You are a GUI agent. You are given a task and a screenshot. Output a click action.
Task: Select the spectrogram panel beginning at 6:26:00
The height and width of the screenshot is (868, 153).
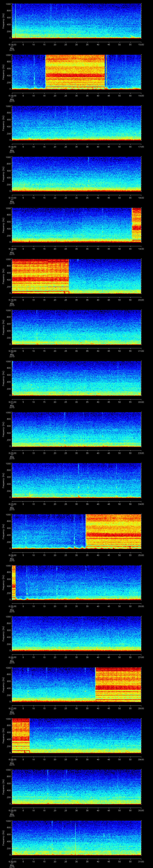(x=77, y=633)
